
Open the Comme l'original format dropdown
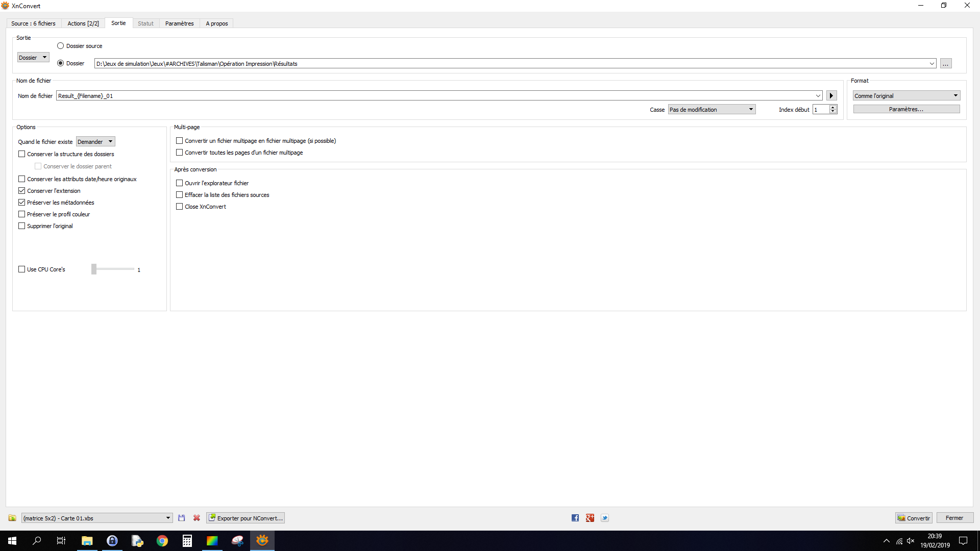click(x=906, y=95)
